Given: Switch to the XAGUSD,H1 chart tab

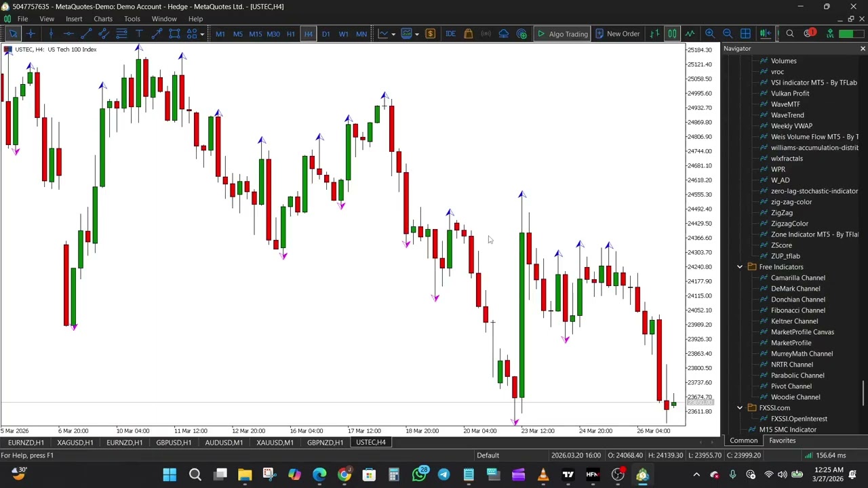Looking at the screenshot, I should pyautogui.click(x=75, y=443).
